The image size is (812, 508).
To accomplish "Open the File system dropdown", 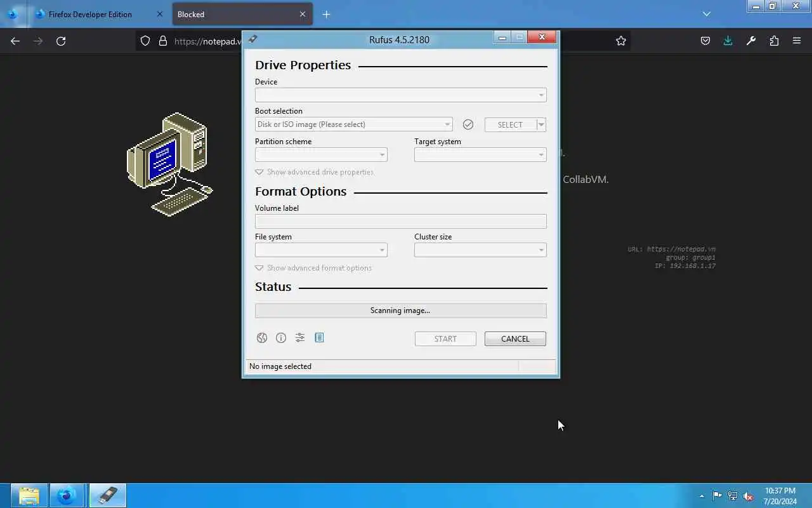I will pyautogui.click(x=321, y=250).
